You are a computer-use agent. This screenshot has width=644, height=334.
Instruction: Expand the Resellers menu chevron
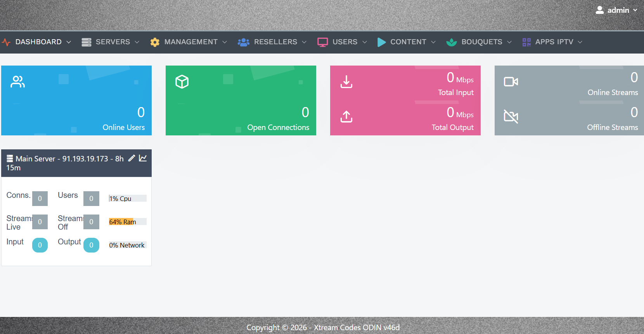click(x=304, y=42)
